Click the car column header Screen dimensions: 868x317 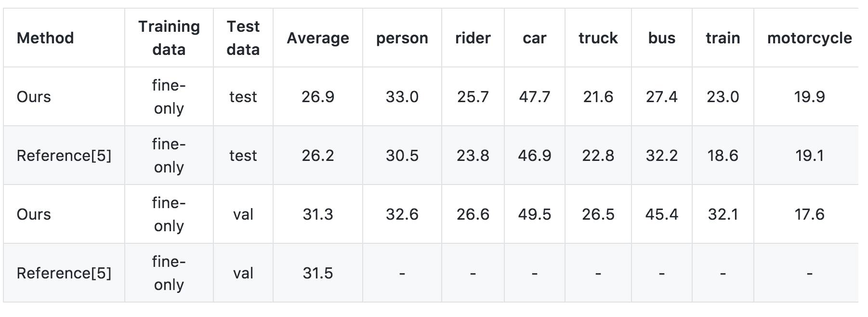[534, 38]
